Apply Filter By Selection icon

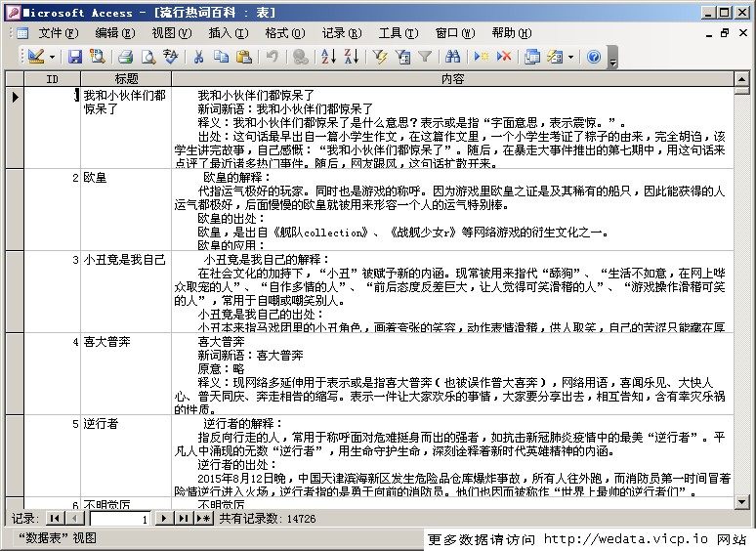pyautogui.click(x=380, y=57)
